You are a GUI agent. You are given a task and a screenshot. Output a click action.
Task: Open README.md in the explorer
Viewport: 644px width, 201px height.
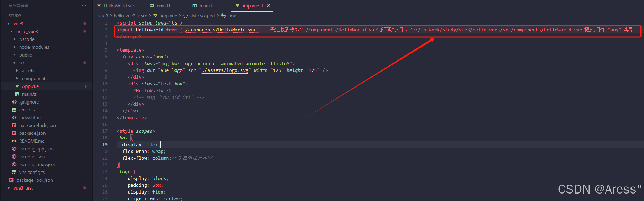[x=32, y=141]
